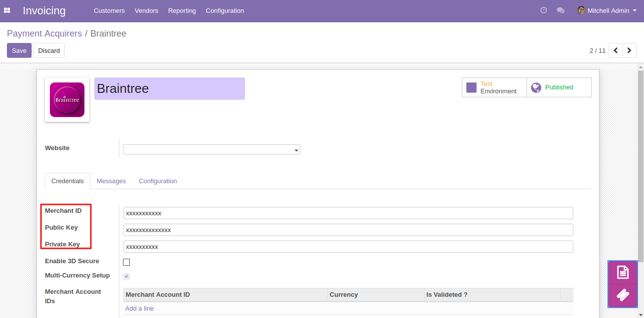Click the Website field label
This screenshot has height=318, width=644.
pos(57,148)
